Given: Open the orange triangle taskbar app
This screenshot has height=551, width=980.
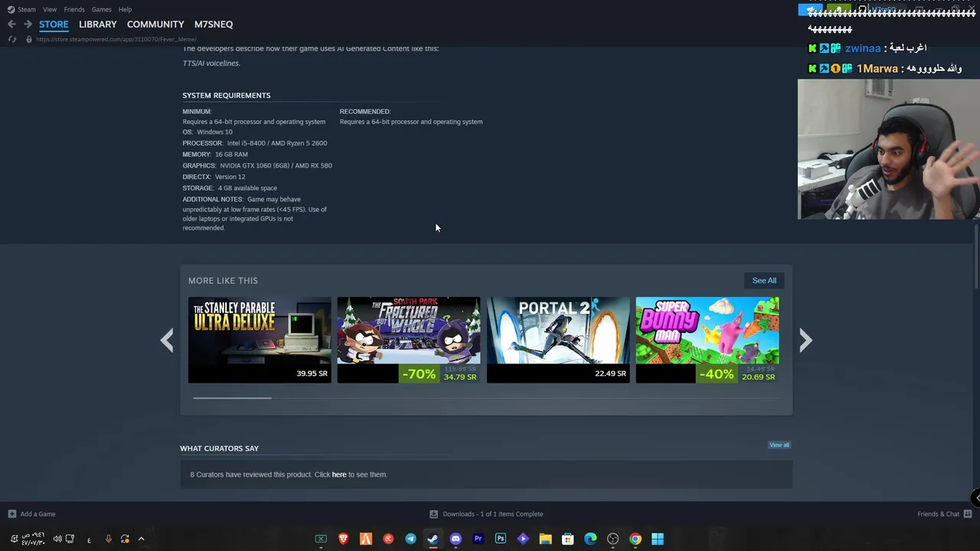Looking at the screenshot, I should click(366, 539).
